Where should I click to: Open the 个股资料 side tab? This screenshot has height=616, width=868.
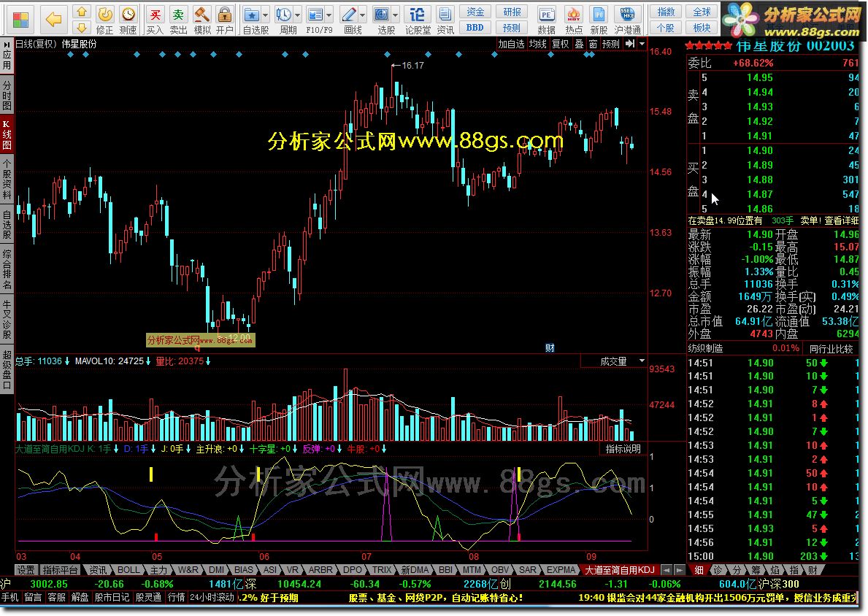coord(7,180)
